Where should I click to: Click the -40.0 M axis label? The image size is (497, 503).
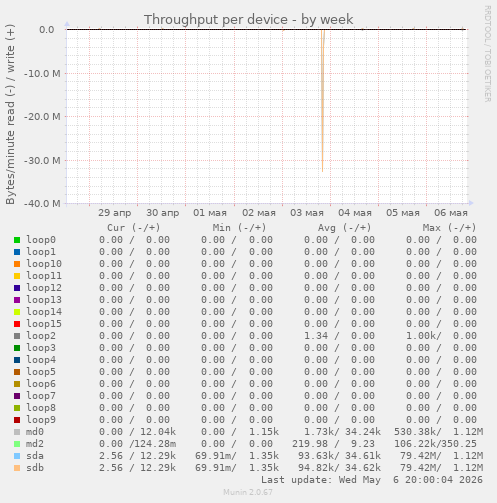42,203
